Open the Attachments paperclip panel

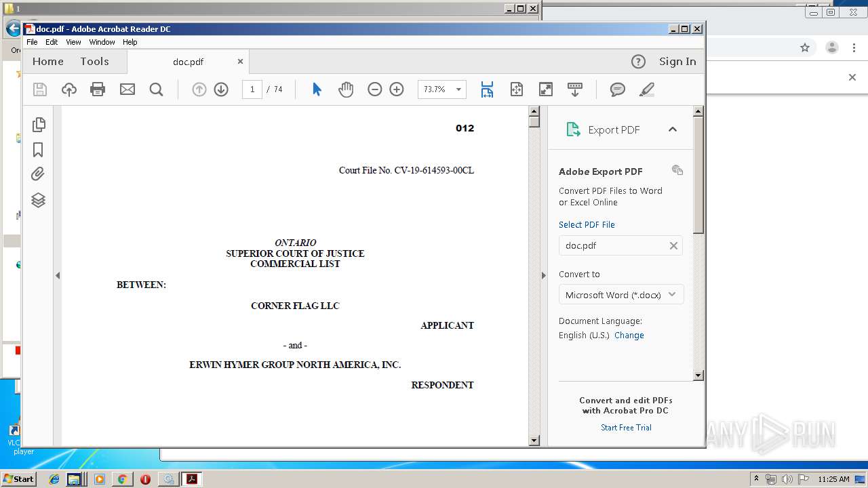[39, 174]
